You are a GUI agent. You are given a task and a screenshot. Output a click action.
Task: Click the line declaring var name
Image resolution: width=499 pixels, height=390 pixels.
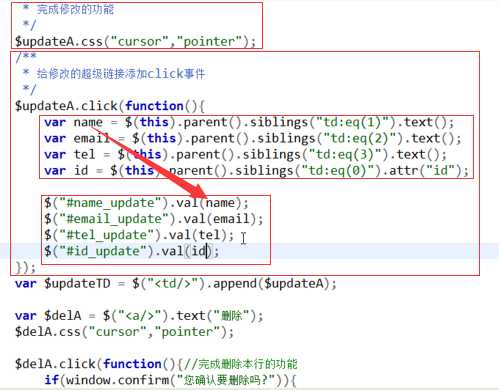249,122
